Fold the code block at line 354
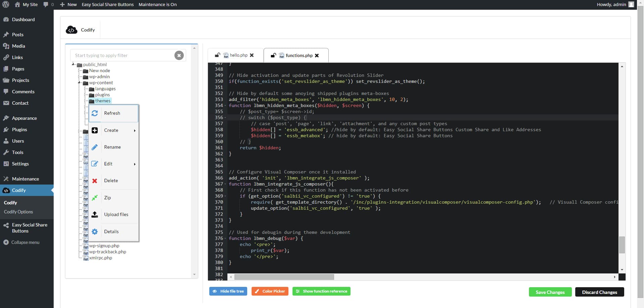644x308 pixels. pos(225,106)
